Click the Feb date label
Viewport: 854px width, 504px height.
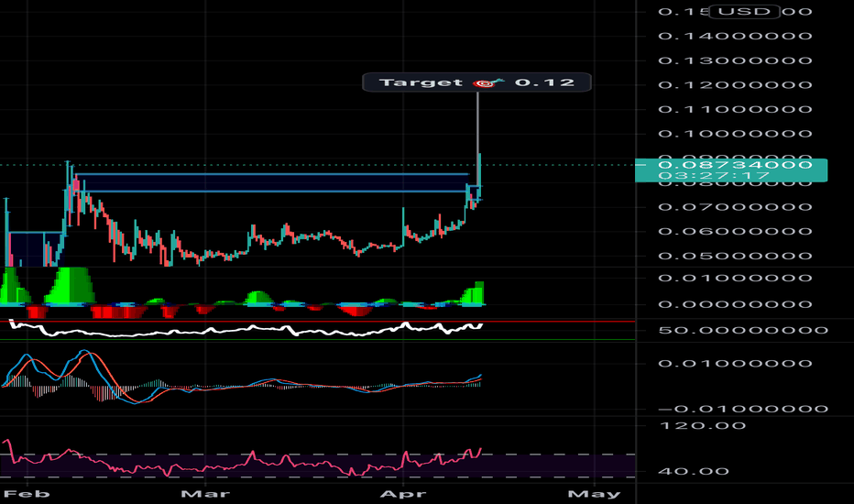27,494
